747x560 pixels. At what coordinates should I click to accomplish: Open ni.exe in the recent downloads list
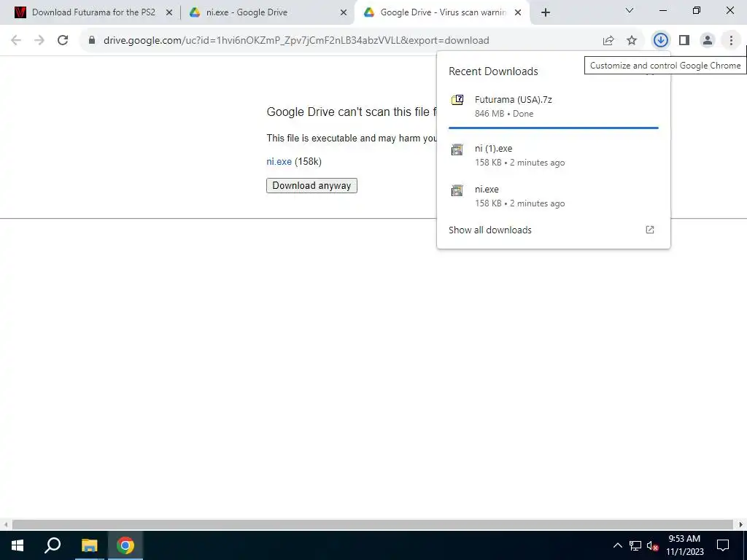[553, 196]
